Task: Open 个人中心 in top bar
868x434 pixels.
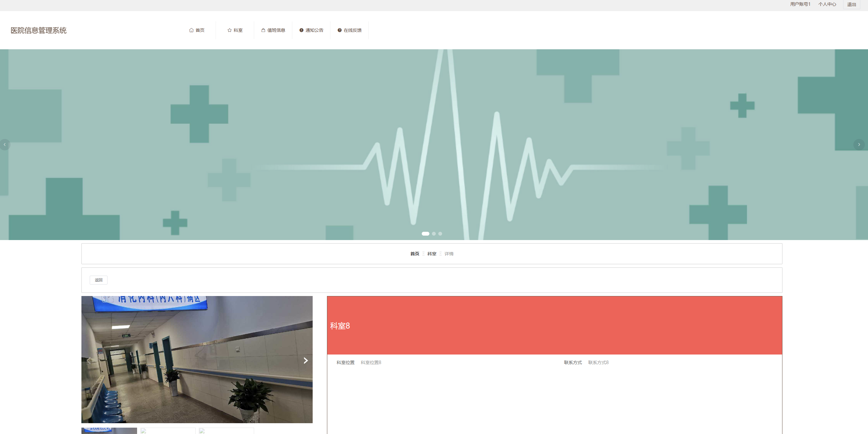Action: click(x=827, y=4)
